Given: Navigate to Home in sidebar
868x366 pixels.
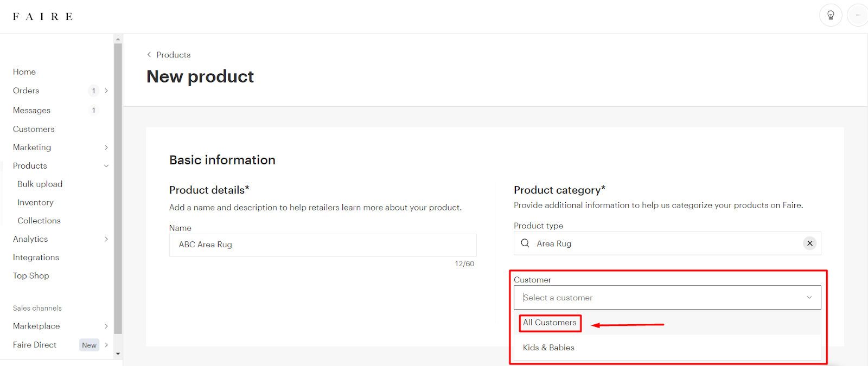Looking at the screenshot, I should pyautogui.click(x=24, y=72).
